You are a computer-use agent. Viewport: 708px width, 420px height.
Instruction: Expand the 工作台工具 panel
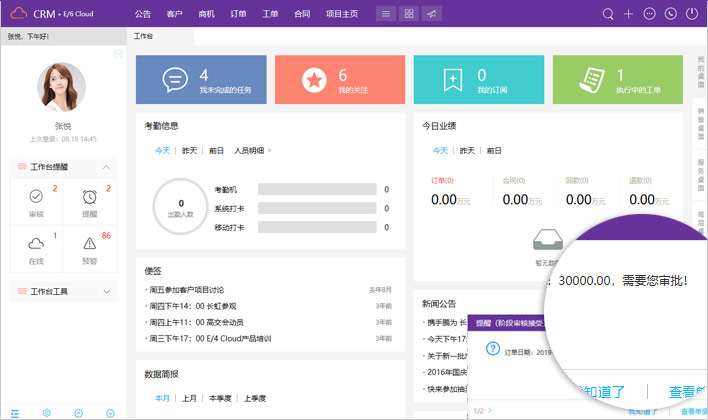(108, 291)
